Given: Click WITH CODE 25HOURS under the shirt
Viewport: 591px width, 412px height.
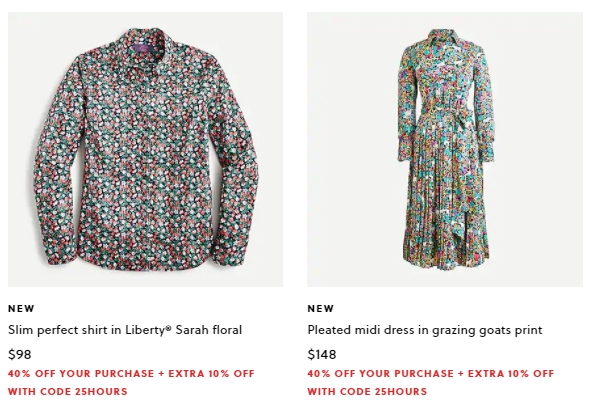Looking at the screenshot, I should tap(68, 392).
